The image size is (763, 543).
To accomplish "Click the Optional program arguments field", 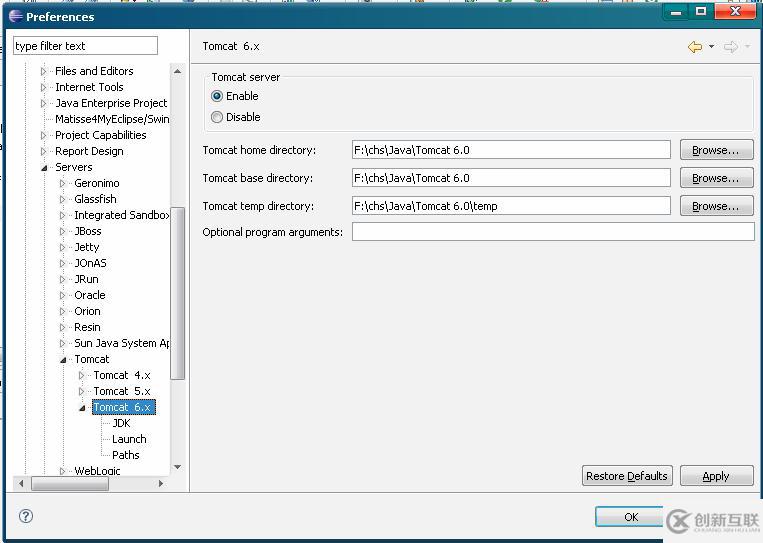I will coord(553,232).
